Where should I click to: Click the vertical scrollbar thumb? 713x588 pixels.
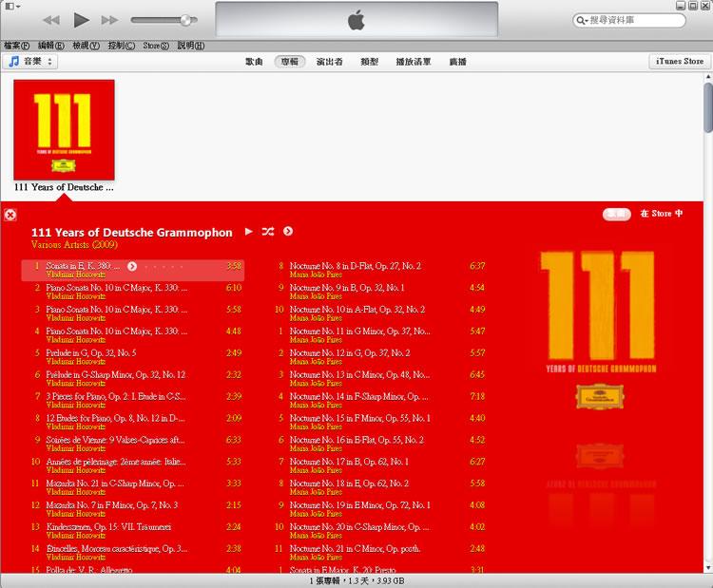click(707, 107)
